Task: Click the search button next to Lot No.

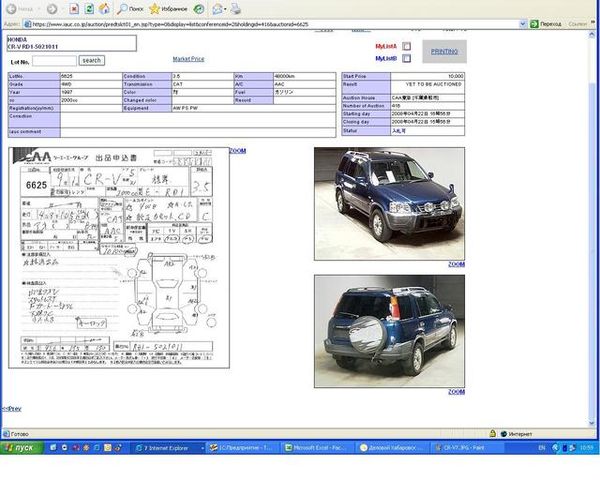Action: point(91,60)
